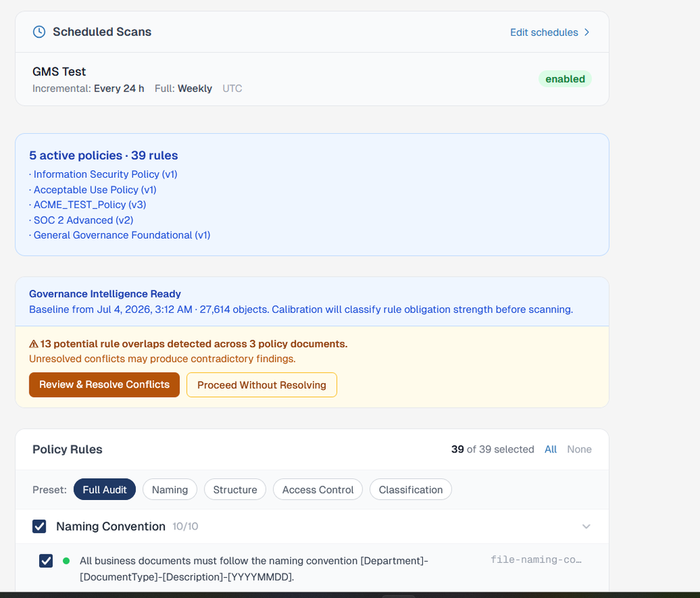Choose the Naming preset
This screenshot has width=700, height=598.
point(169,489)
